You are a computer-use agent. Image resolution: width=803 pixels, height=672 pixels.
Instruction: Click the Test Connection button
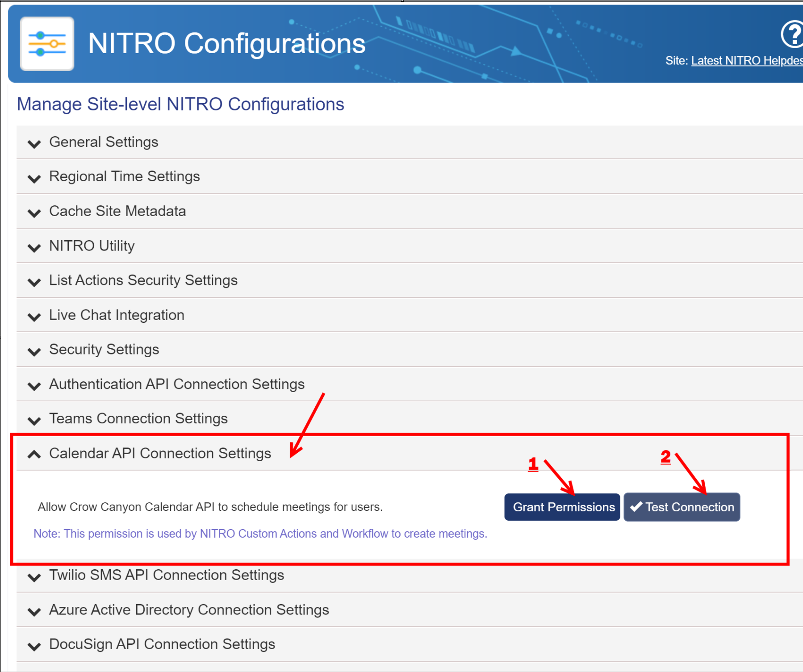click(x=682, y=507)
